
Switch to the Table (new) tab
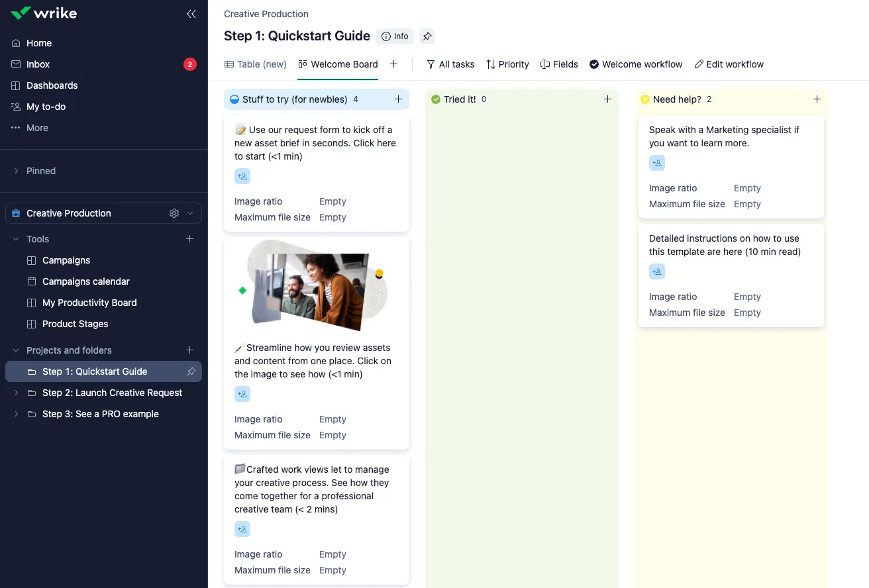[256, 64]
